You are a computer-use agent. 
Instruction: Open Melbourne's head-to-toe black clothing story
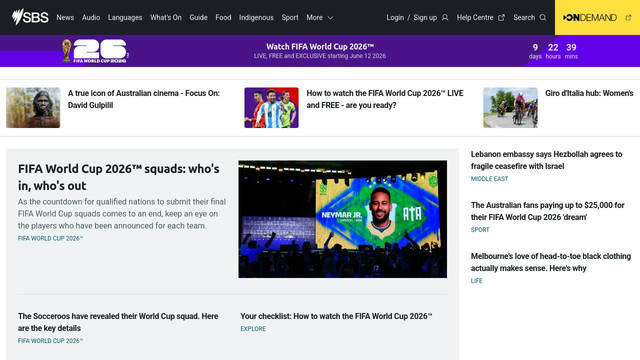pyautogui.click(x=551, y=262)
